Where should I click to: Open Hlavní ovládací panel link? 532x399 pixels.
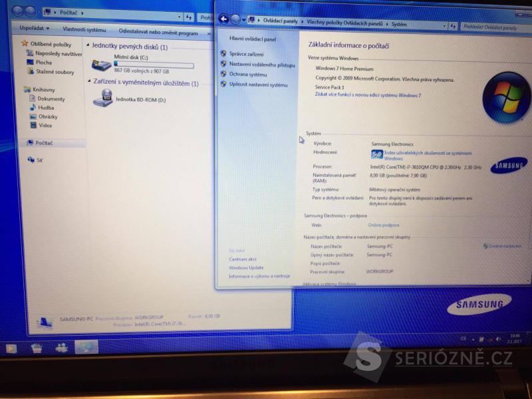[253, 39]
